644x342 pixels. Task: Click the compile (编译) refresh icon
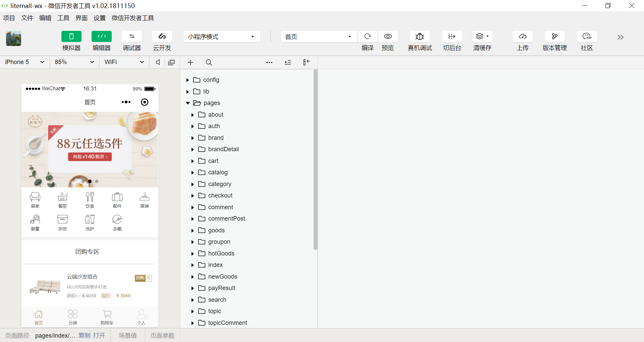[368, 37]
